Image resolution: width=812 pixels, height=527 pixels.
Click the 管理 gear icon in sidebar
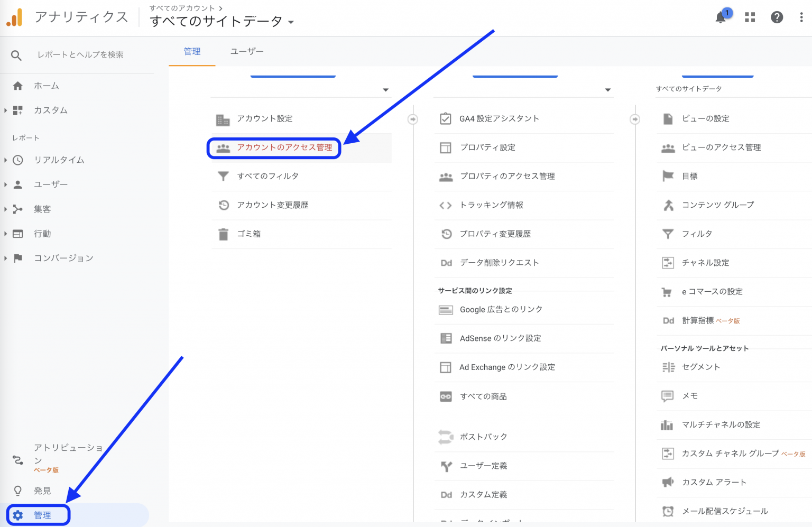pyautogui.click(x=18, y=515)
